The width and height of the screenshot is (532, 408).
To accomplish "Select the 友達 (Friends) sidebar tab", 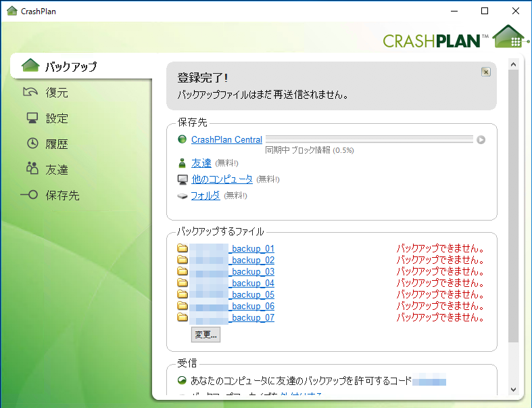I will (57, 170).
